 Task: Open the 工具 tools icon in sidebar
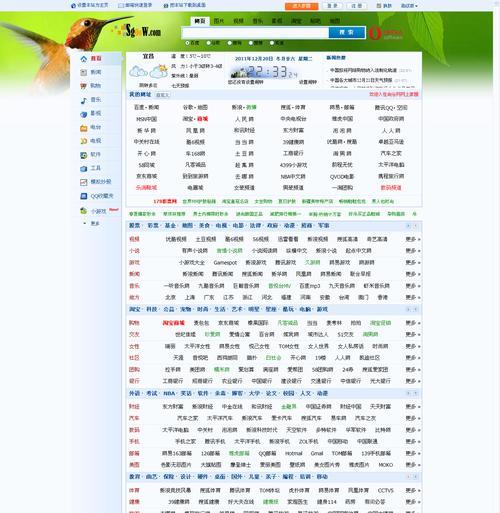84,168
